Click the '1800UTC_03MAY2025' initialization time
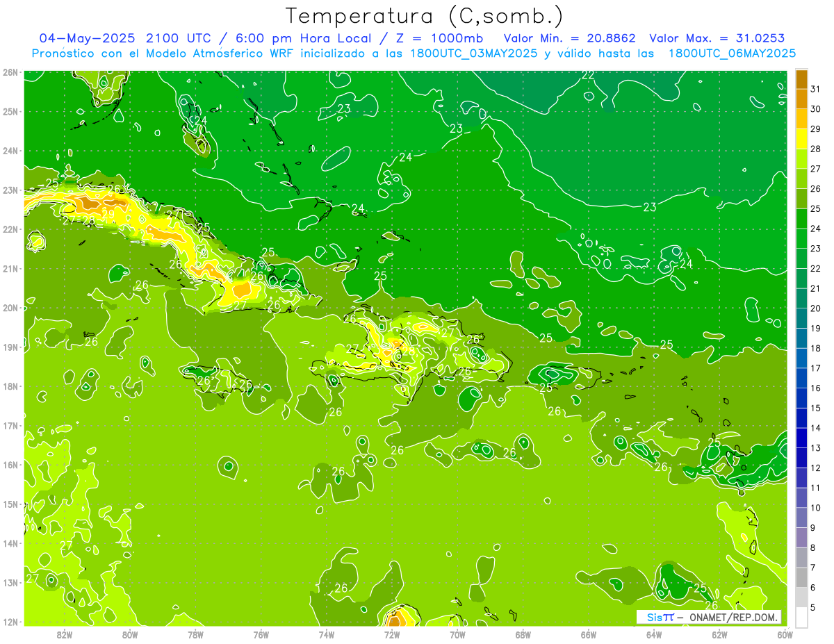The height and width of the screenshot is (644, 834). click(x=473, y=53)
